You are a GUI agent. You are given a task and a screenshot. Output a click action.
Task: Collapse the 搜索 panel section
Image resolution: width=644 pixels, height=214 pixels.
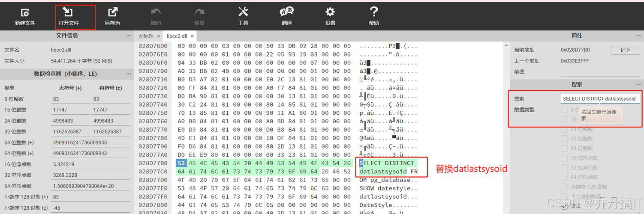[x=639, y=85]
